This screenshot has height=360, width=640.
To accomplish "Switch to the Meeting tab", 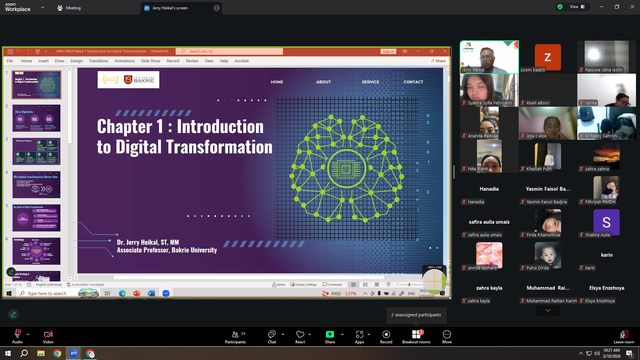I will [69, 8].
